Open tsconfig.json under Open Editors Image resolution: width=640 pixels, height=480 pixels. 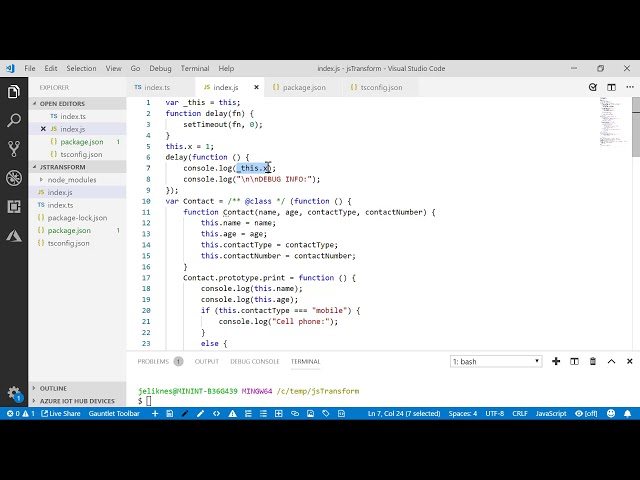coord(78,154)
